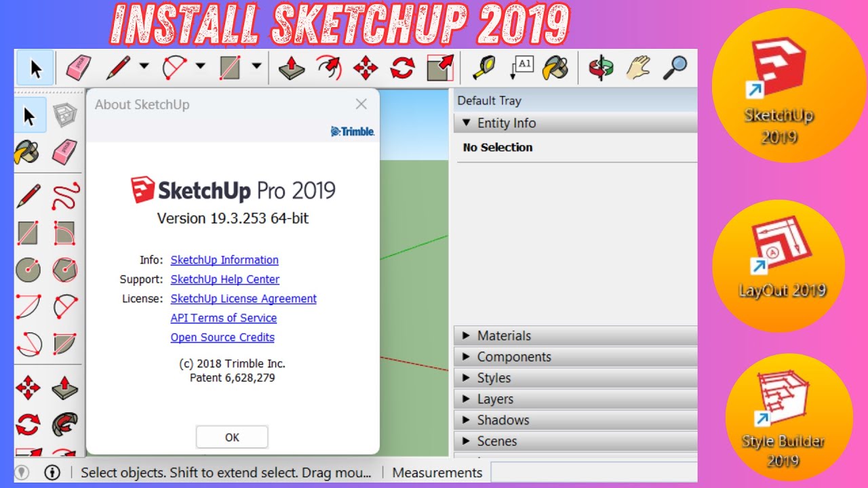Choose the Arc tool in left toolbar
The width and height of the screenshot is (868, 488).
point(28,306)
